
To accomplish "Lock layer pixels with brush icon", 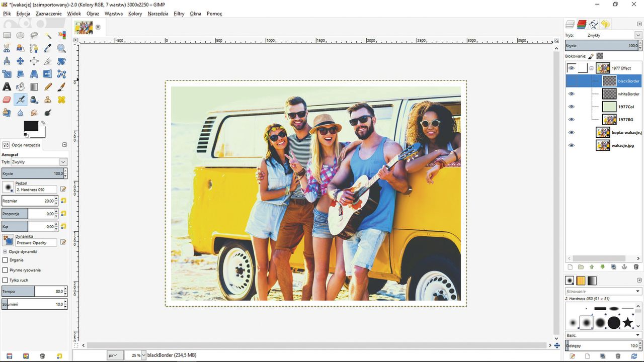I will tap(591, 56).
